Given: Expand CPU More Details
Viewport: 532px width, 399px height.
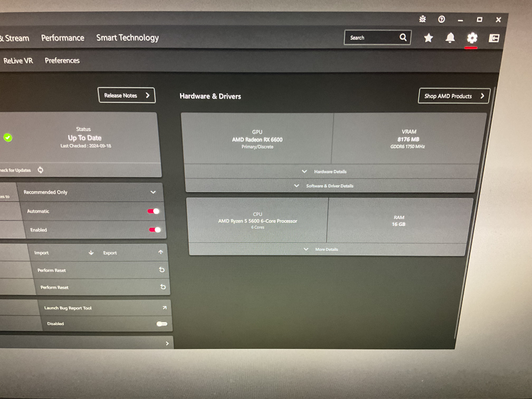Looking at the screenshot, I should click(326, 249).
